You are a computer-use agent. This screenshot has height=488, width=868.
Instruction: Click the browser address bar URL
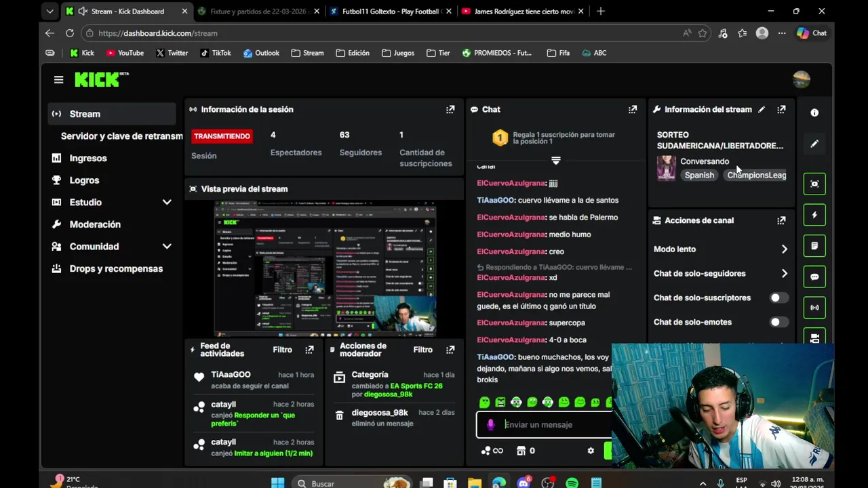[x=157, y=33]
